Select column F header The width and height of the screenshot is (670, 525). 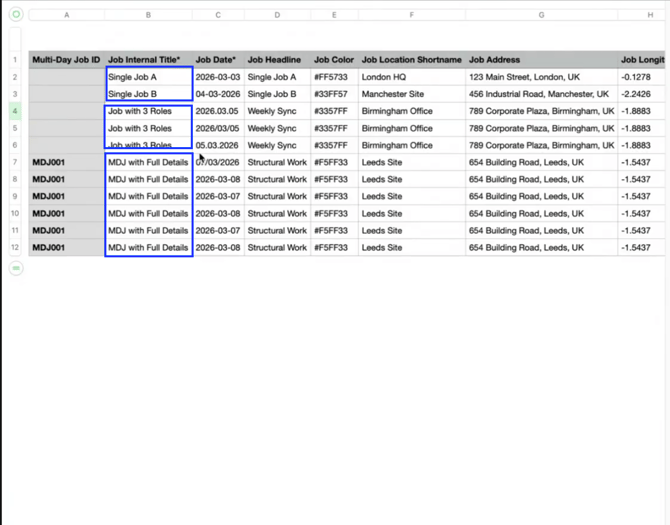[x=411, y=15]
